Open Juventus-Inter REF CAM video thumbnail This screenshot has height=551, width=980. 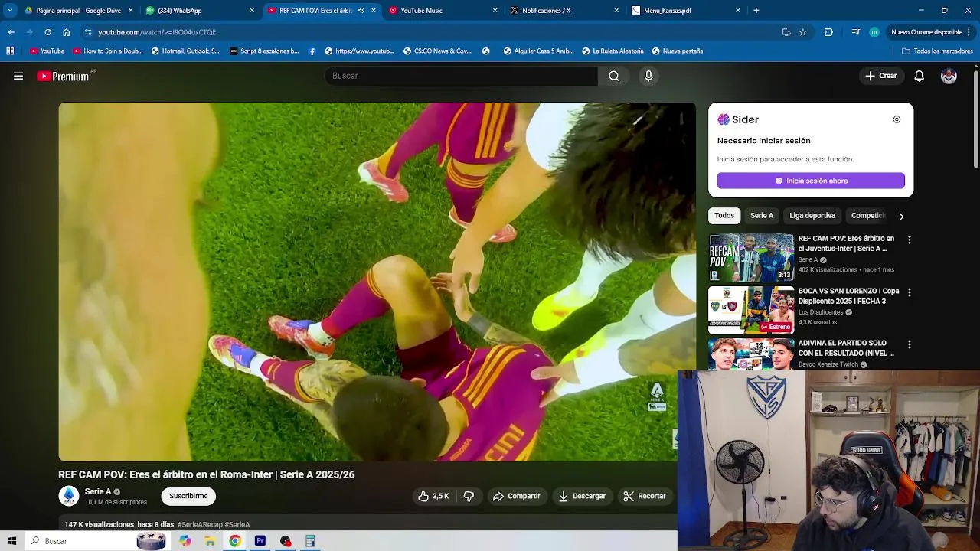(751, 257)
